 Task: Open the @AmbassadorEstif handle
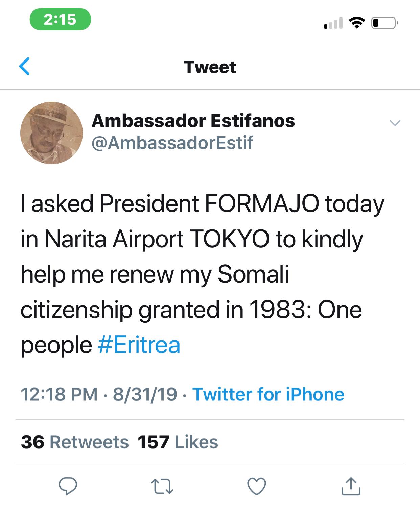172,143
